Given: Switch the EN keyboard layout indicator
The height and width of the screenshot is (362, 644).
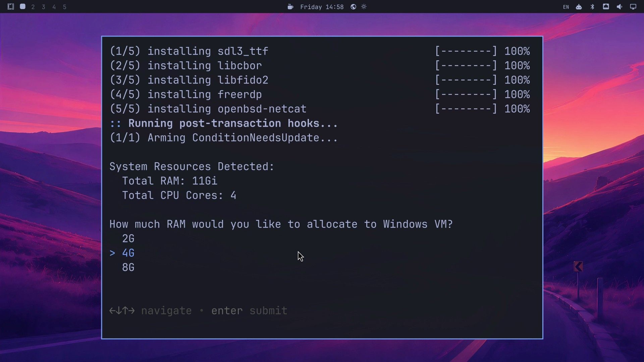Looking at the screenshot, I should 566,7.
